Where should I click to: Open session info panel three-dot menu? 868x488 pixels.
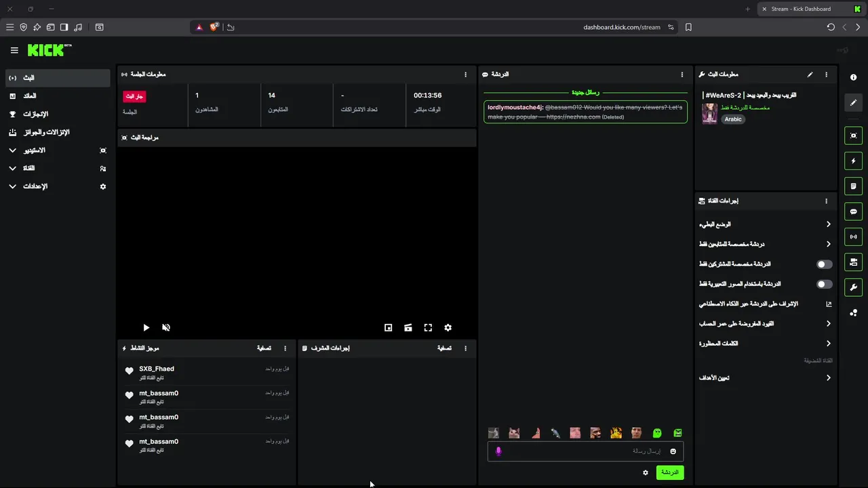pyautogui.click(x=465, y=75)
